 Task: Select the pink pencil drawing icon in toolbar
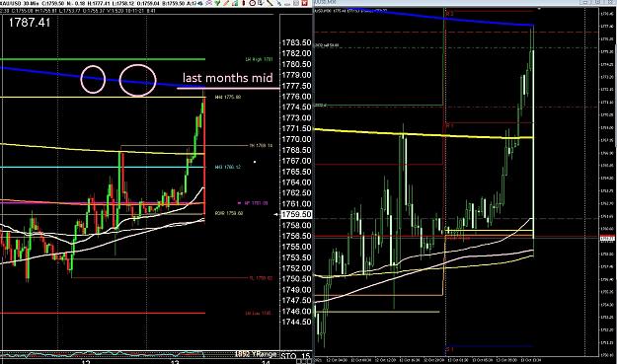pyautogui.click(x=226, y=3)
